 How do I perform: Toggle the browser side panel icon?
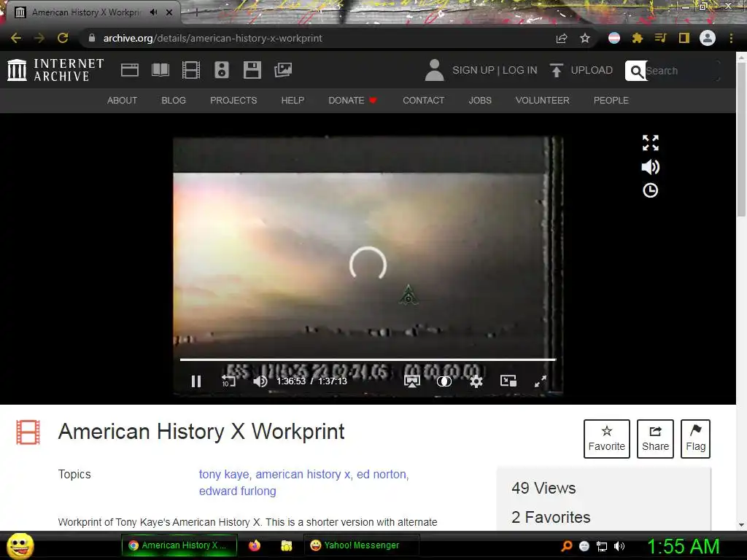[684, 38]
